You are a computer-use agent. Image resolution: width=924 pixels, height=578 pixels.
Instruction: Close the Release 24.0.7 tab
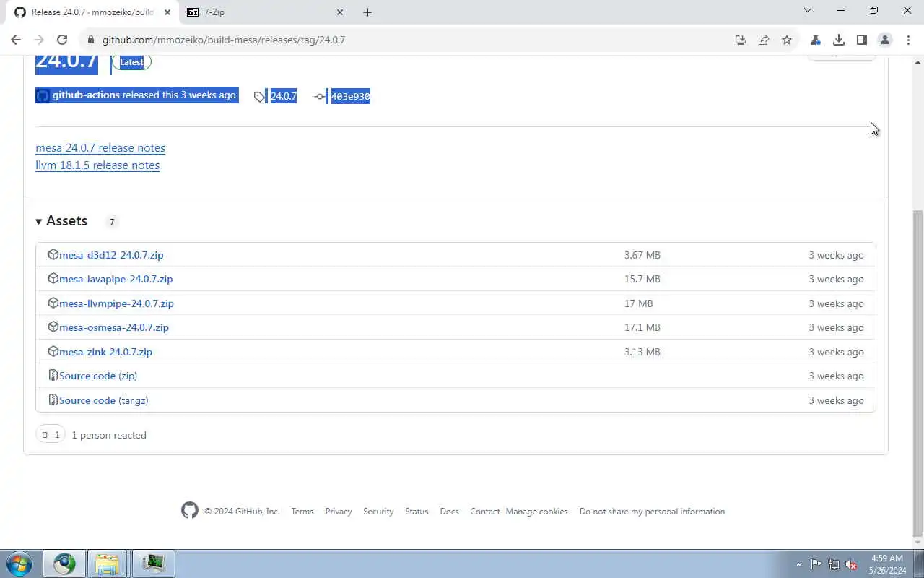[167, 12]
